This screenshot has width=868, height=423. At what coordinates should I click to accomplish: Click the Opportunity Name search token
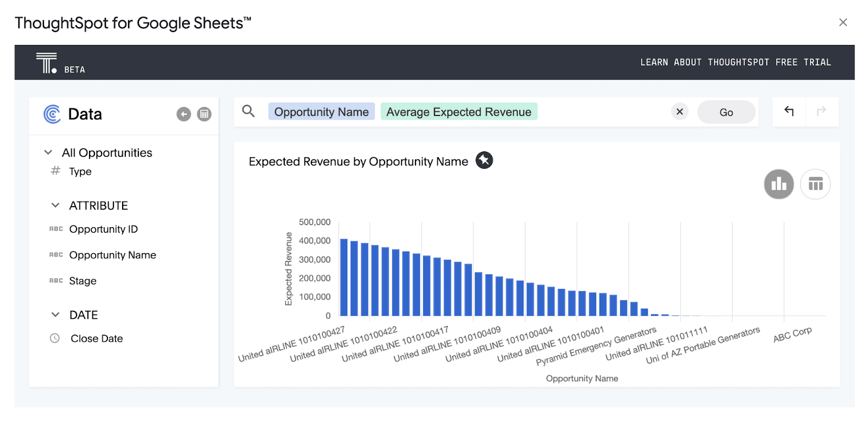(x=322, y=112)
